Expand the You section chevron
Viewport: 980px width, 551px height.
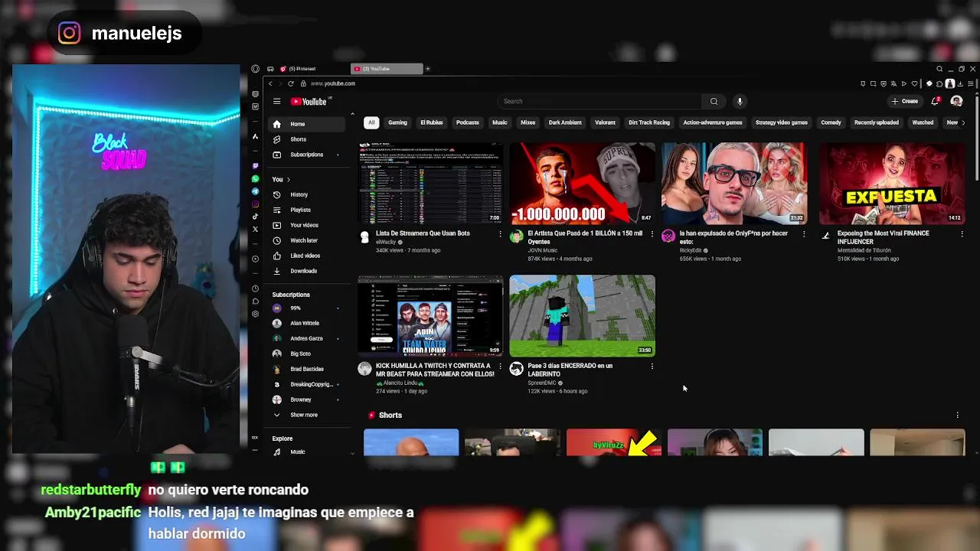(288, 179)
